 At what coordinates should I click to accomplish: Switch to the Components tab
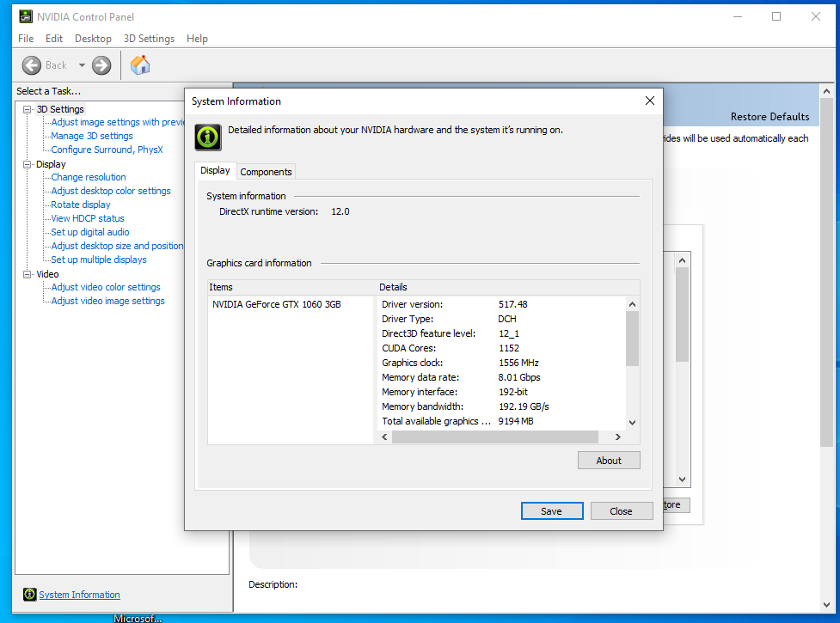pos(266,172)
